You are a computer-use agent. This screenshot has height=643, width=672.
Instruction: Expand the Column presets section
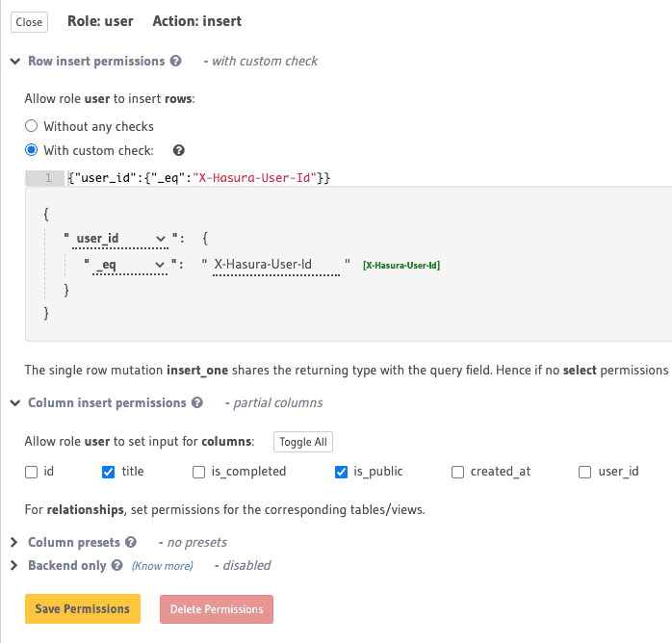click(x=14, y=542)
